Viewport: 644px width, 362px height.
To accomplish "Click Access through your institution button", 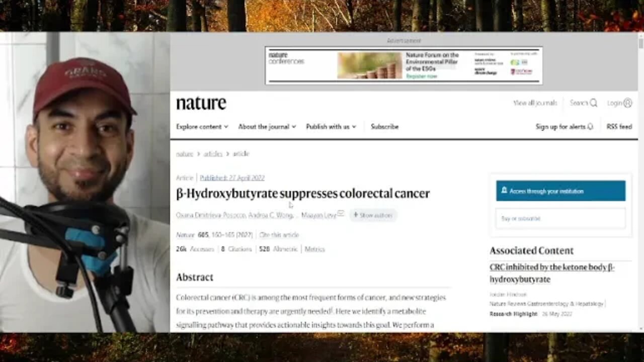I will [x=560, y=191].
